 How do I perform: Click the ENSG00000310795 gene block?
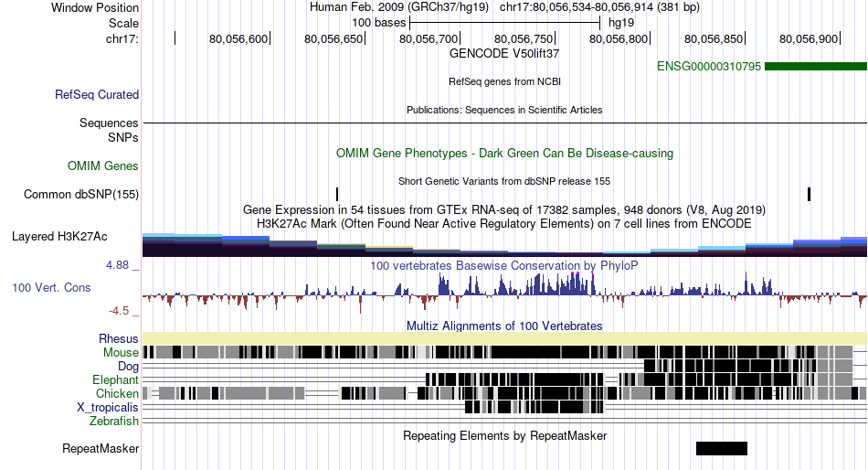pos(815,67)
